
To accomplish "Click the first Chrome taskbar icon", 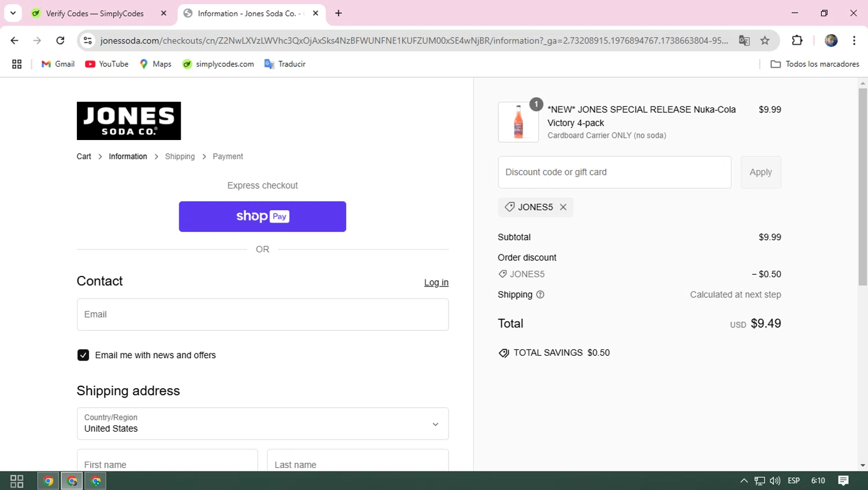I will point(49,481).
